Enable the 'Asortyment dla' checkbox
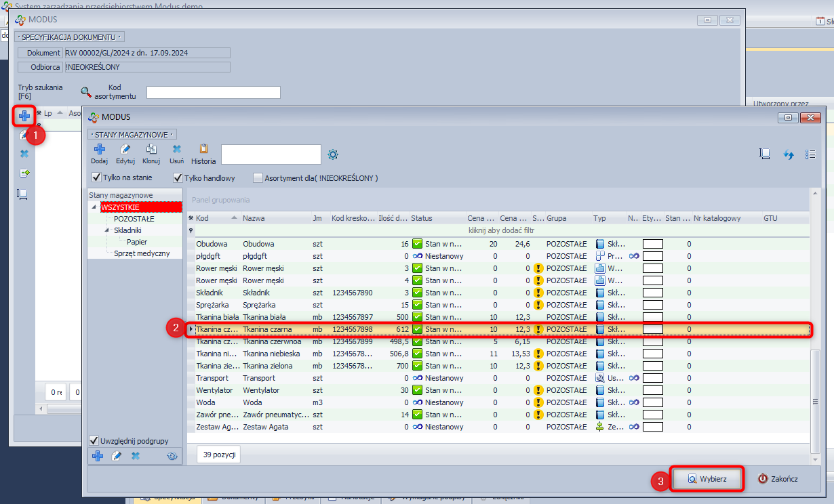Screen dimensions: 834x504 [x=258, y=178]
